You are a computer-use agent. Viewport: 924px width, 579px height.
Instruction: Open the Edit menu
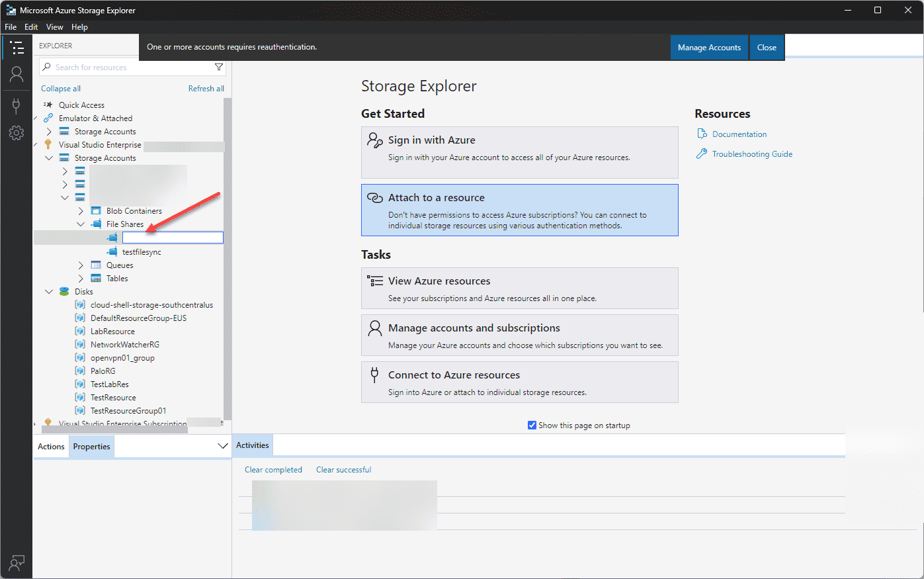pyautogui.click(x=31, y=27)
